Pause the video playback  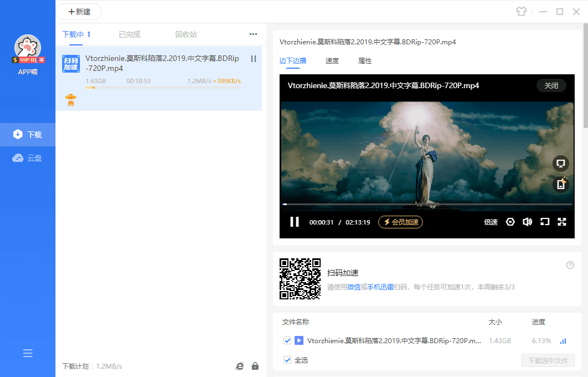tap(295, 222)
